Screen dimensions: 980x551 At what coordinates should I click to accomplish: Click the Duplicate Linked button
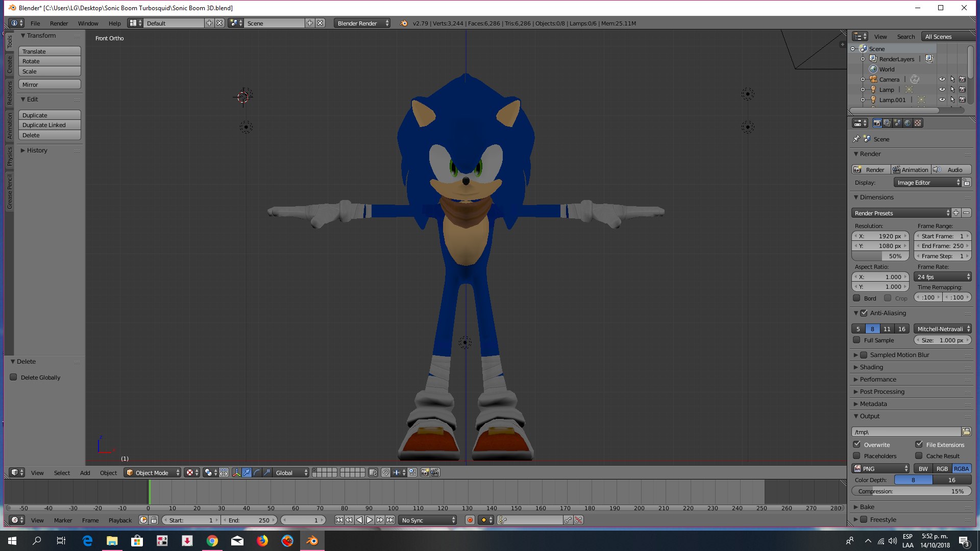[50, 124]
